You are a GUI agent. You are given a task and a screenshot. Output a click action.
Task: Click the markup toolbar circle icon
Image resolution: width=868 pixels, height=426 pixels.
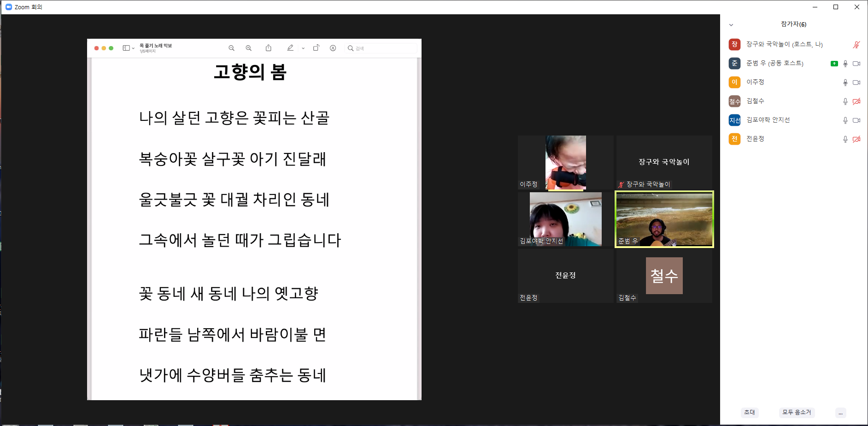pyautogui.click(x=333, y=48)
